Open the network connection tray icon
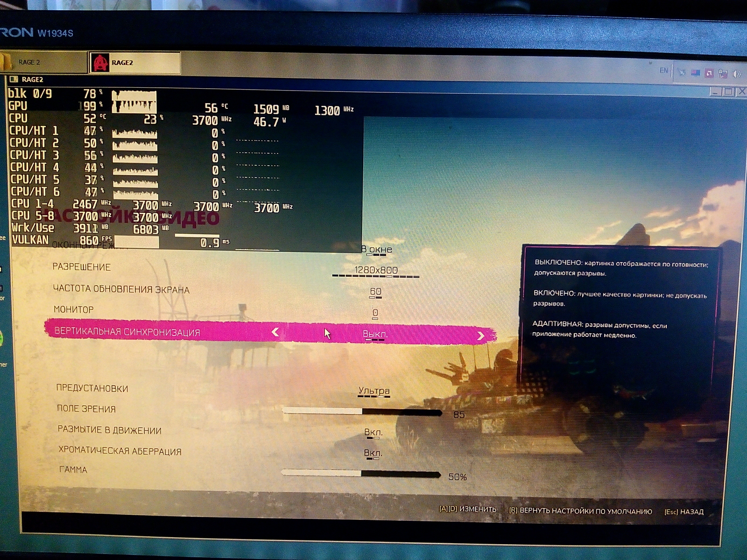This screenshot has width=747, height=560. (723, 73)
